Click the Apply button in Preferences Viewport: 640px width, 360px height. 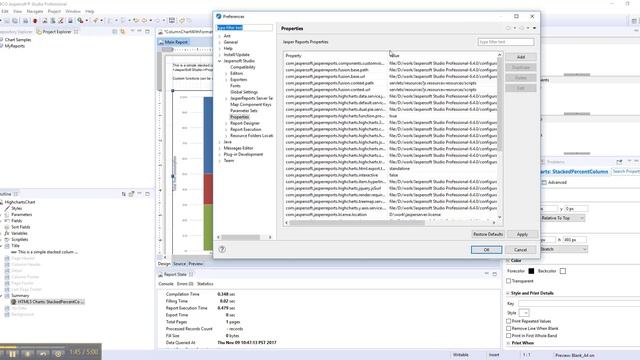tap(522, 234)
